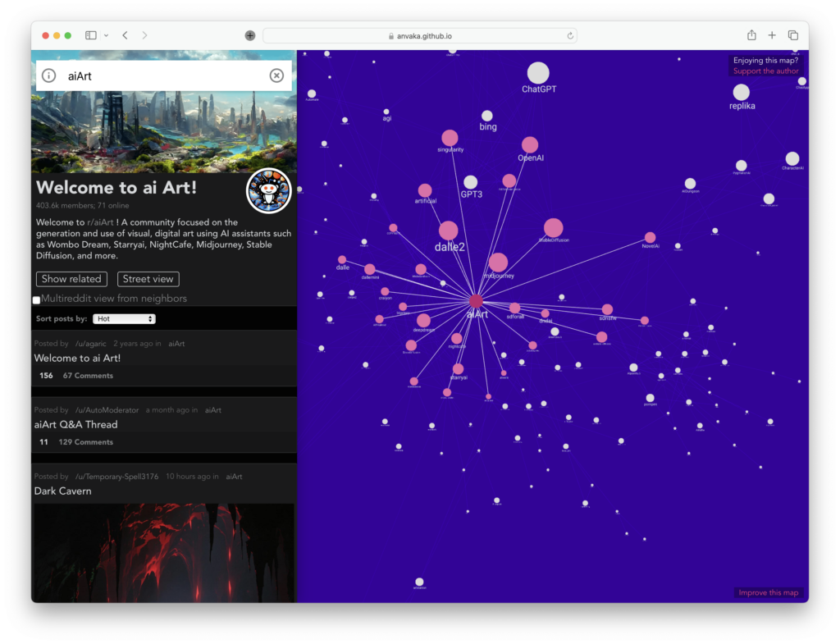Select the deepdream node on the map
Viewport: 840px width, 644px height.
tap(423, 321)
